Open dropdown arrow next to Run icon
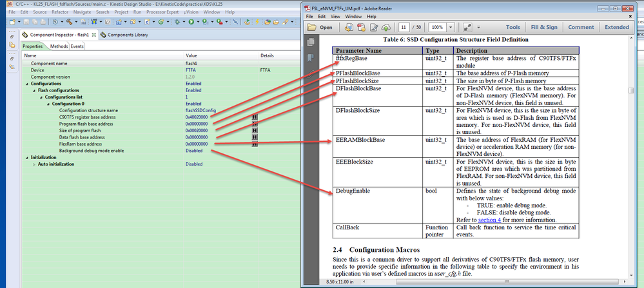The image size is (644, 288). (x=198, y=22)
